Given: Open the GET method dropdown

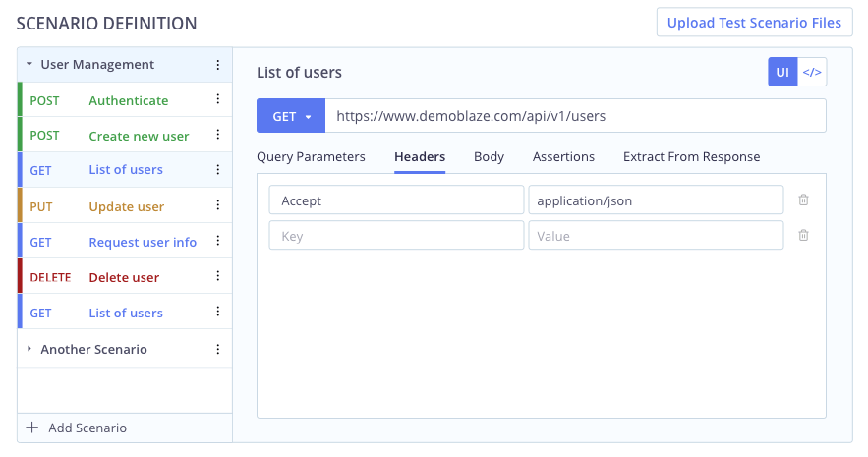Looking at the screenshot, I should pos(291,116).
